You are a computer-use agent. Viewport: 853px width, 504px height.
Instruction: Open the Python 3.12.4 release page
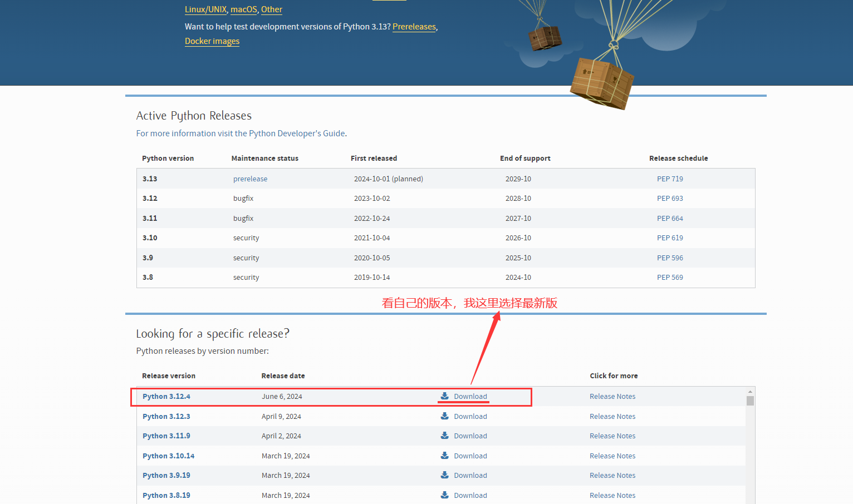tap(166, 396)
